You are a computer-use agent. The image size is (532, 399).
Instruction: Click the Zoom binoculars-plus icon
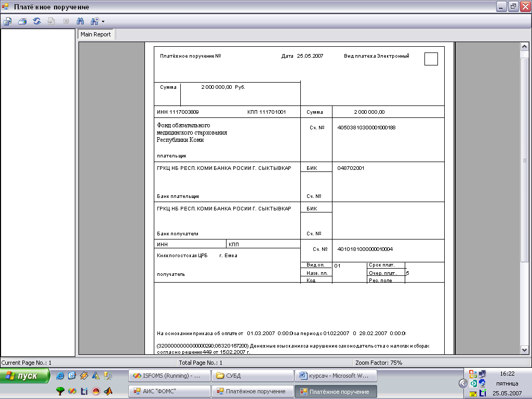pyautogui.click(x=95, y=21)
